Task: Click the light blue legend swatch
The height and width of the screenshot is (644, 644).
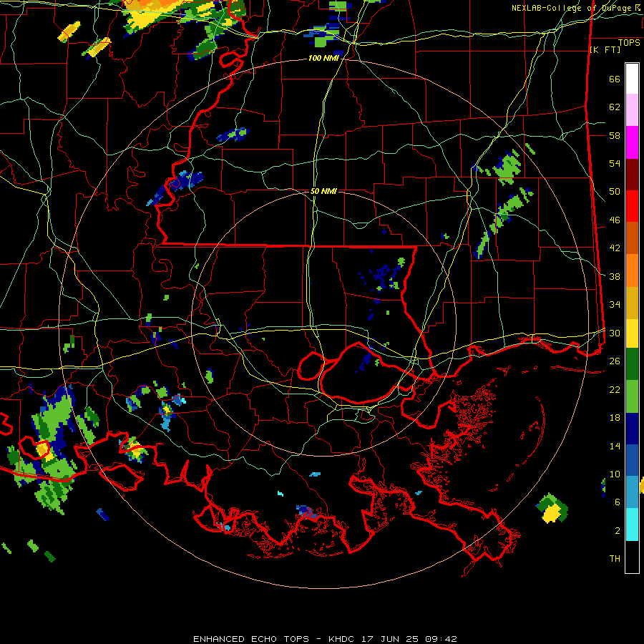Action: point(632,492)
